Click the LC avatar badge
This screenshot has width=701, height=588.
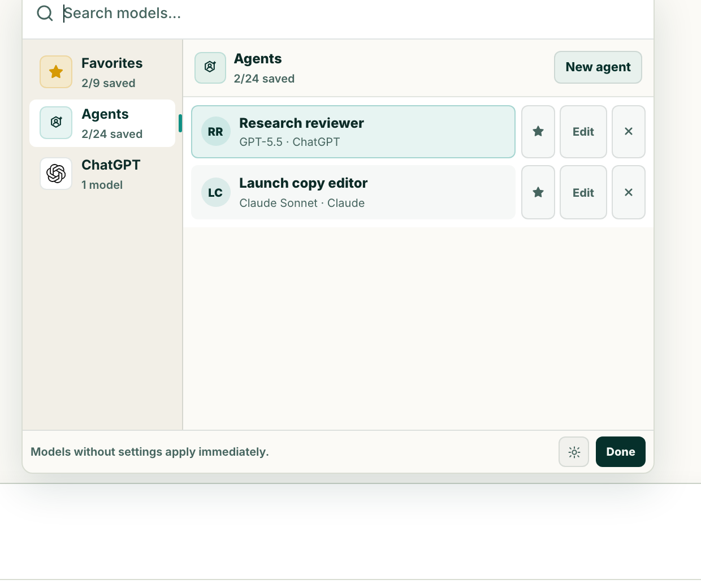(215, 193)
